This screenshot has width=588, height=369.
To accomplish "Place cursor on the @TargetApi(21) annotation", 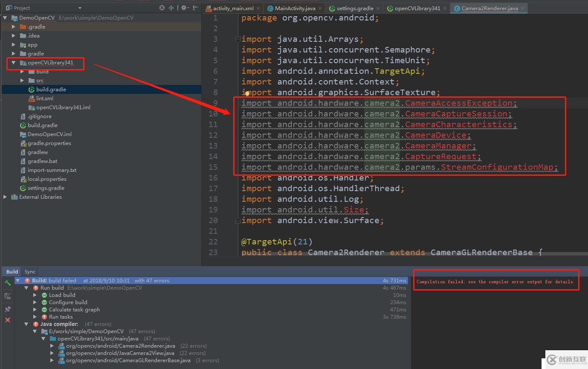I will coord(277,242).
